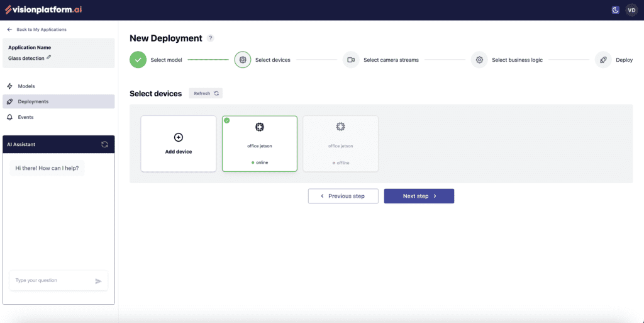This screenshot has height=323, width=644.
Task: Click the Select camera streams label
Action: pyautogui.click(x=391, y=60)
